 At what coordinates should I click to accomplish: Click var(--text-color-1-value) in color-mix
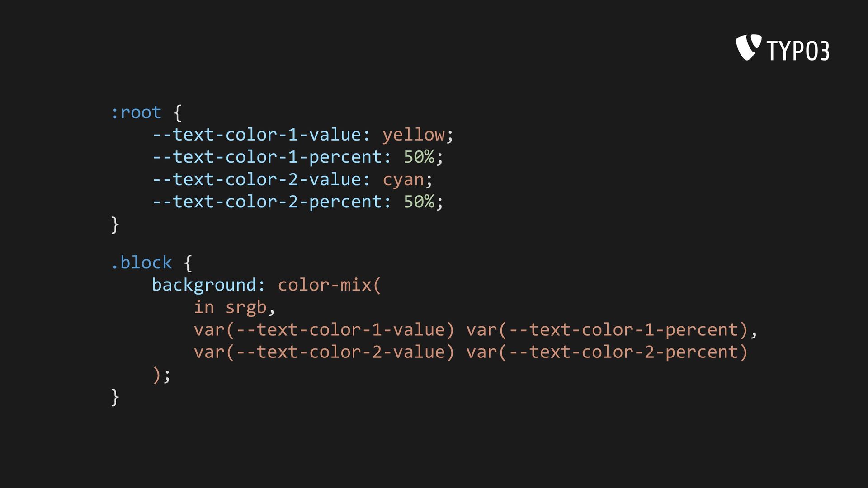coord(324,330)
